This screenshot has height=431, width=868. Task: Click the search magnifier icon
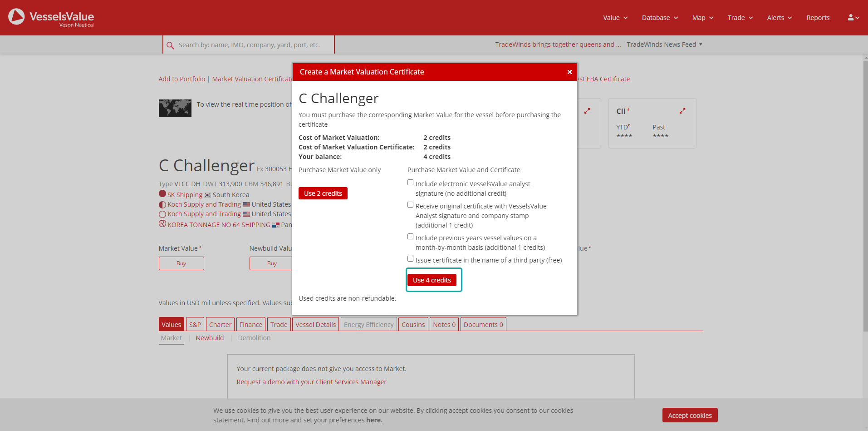170,45
